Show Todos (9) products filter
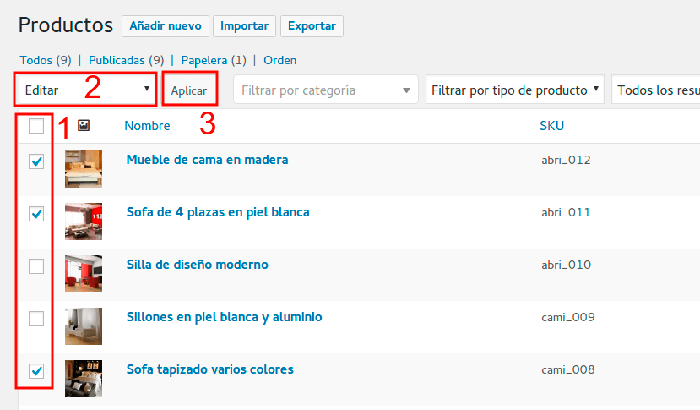 pos(45,60)
